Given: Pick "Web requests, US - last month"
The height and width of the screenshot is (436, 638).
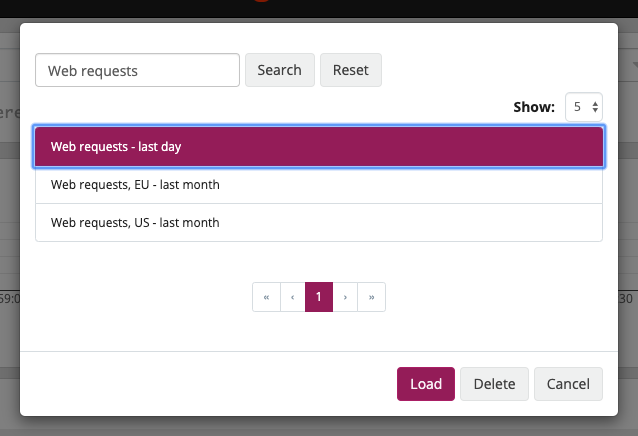Looking at the screenshot, I should pos(319,223).
